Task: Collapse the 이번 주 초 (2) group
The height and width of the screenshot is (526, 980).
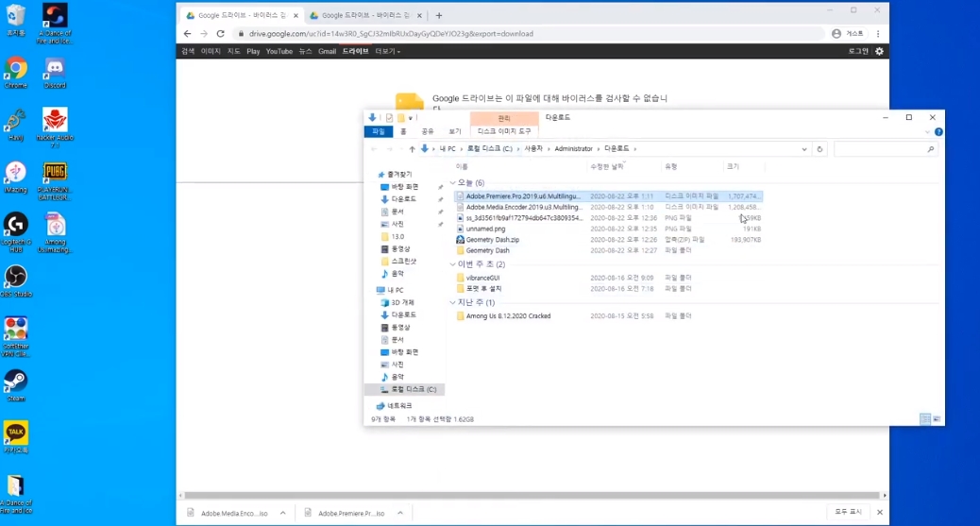Action: (452, 264)
